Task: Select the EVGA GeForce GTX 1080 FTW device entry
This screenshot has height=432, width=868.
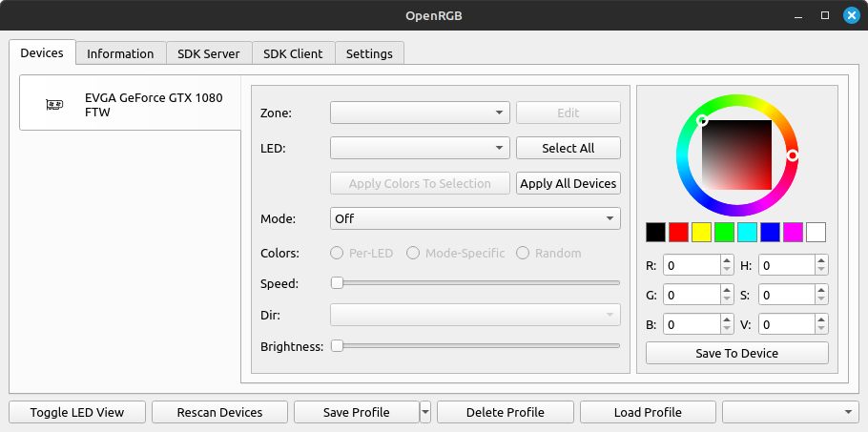Action: [x=131, y=103]
